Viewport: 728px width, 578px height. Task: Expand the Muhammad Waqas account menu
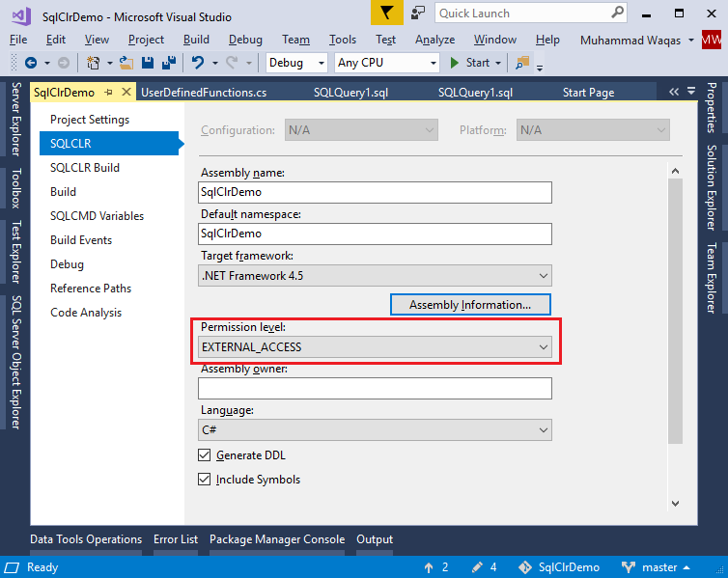click(x=691, y=41)
